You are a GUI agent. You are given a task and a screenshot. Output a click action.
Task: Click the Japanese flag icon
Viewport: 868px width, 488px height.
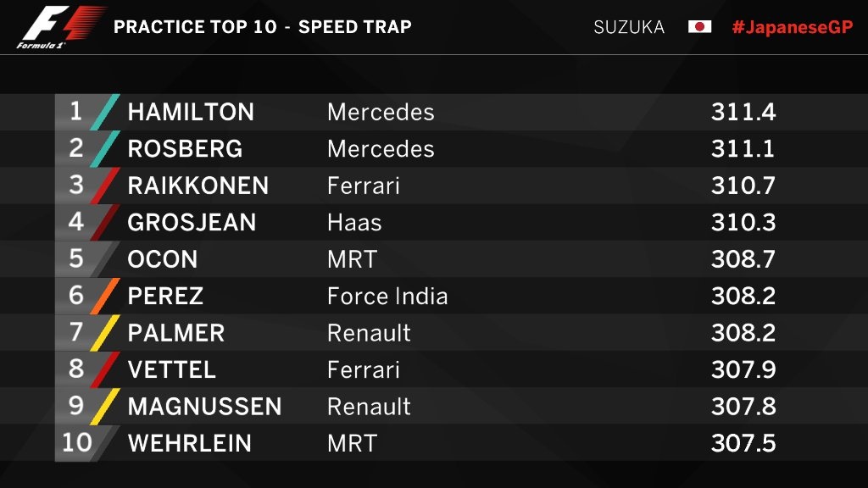point(699,26)
